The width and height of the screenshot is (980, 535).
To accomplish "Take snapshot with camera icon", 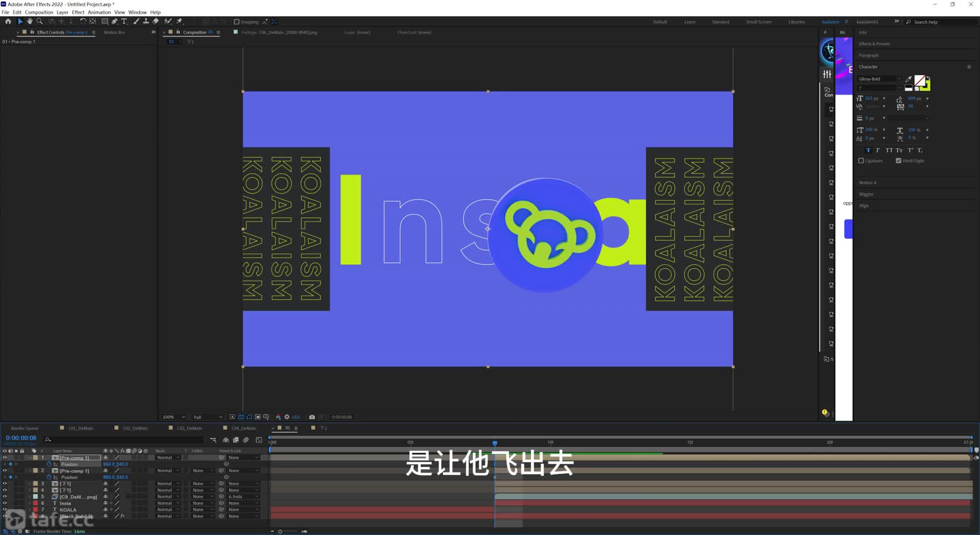I will click(312, 417).
